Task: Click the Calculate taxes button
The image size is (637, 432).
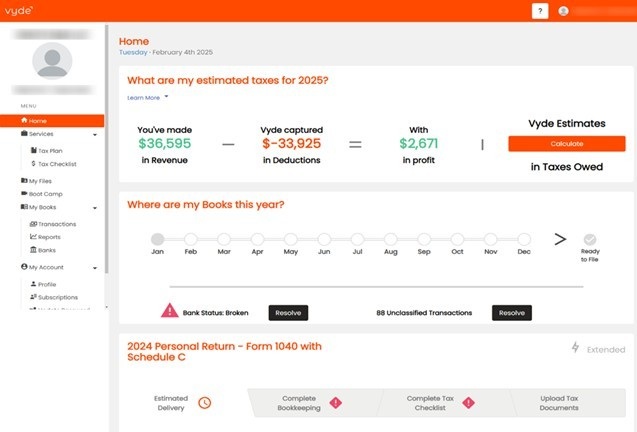Action: (567, 144)
